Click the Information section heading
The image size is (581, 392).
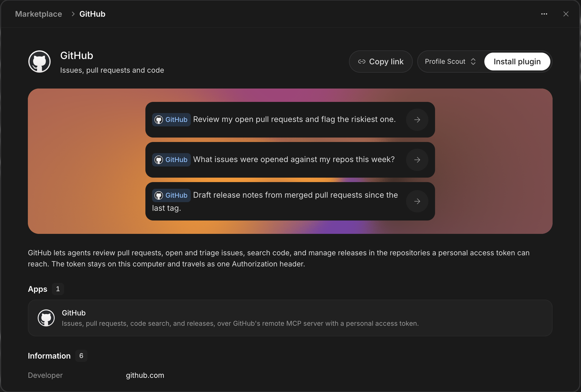coord(49,356)
